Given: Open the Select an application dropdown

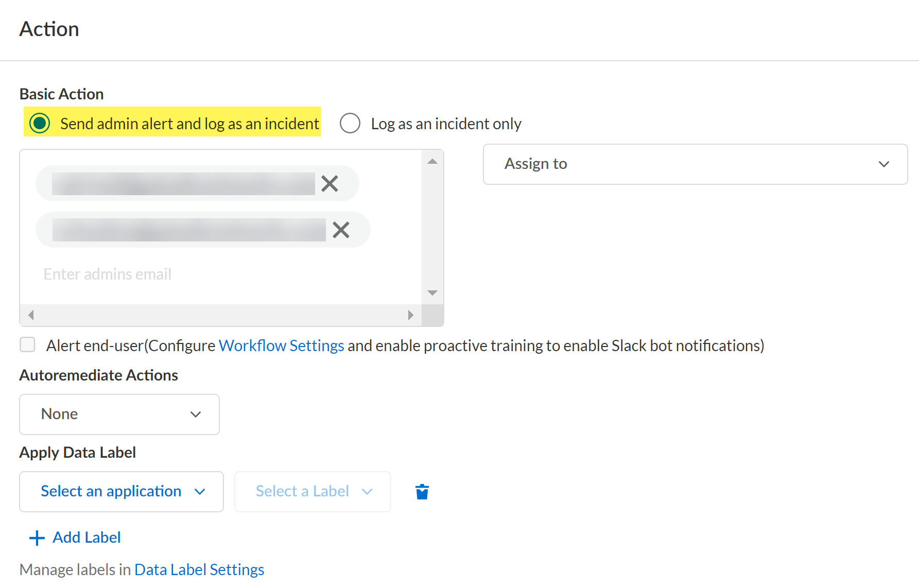Looking at the screenshot, I should 122,492.
